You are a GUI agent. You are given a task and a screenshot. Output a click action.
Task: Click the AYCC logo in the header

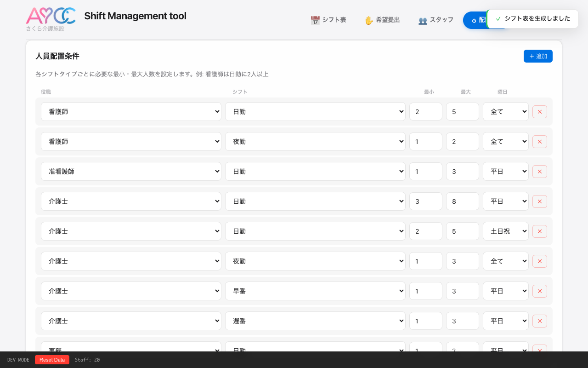coord(51,16)
